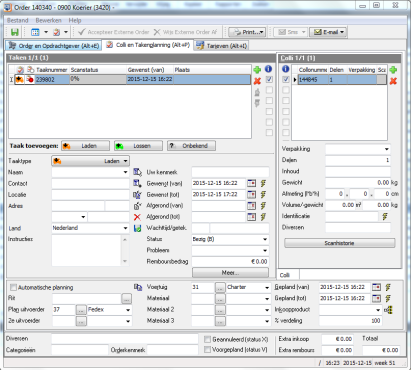Uncheck checked box right of Taken list
The height and width of the screenshot is (370, 411).
[269, 80]
